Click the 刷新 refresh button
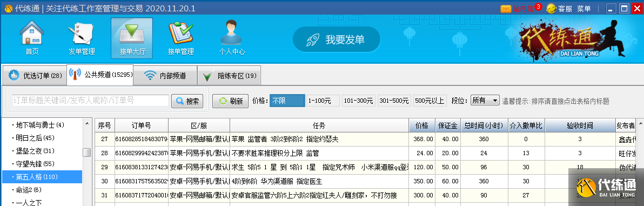Image resolution: width=644 pixels, height=206 pixels. [230, 101]
